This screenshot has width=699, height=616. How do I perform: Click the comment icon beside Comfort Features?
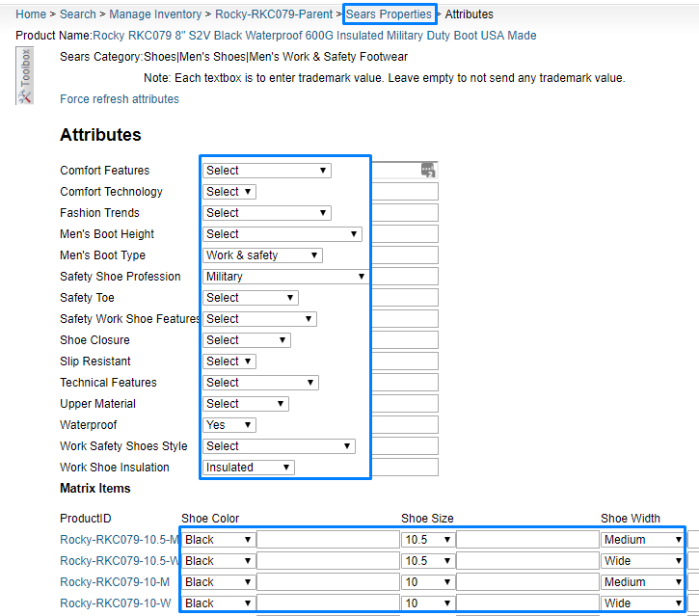tap(427, 170)
